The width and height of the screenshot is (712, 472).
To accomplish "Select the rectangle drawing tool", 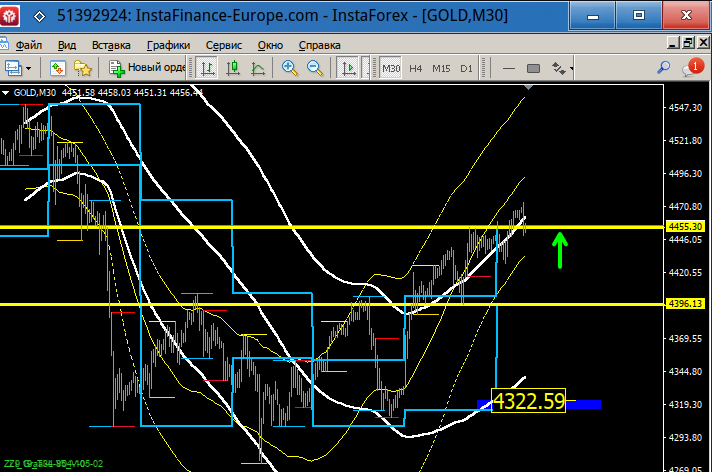I will 534,69.
